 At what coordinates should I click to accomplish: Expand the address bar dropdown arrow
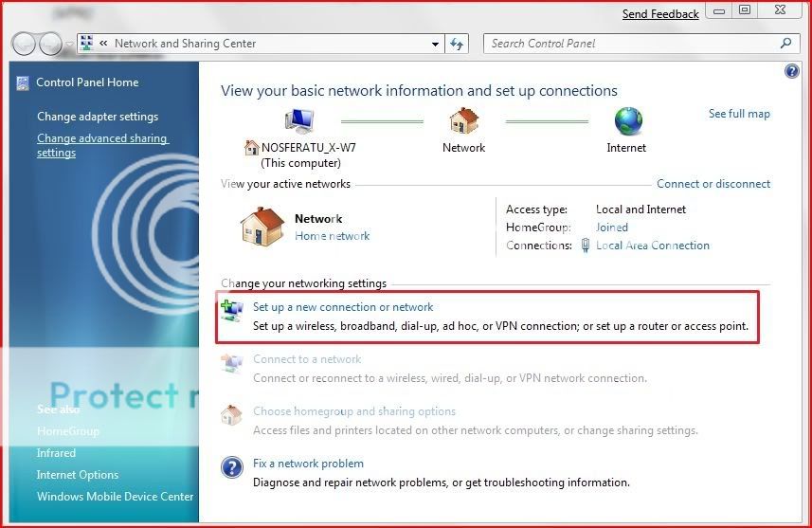[x=435, y=44]
